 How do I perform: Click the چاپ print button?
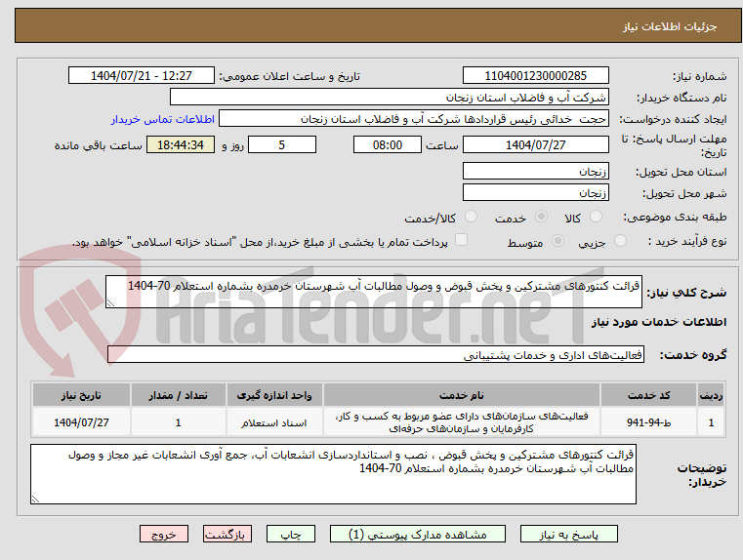(291, 534)
